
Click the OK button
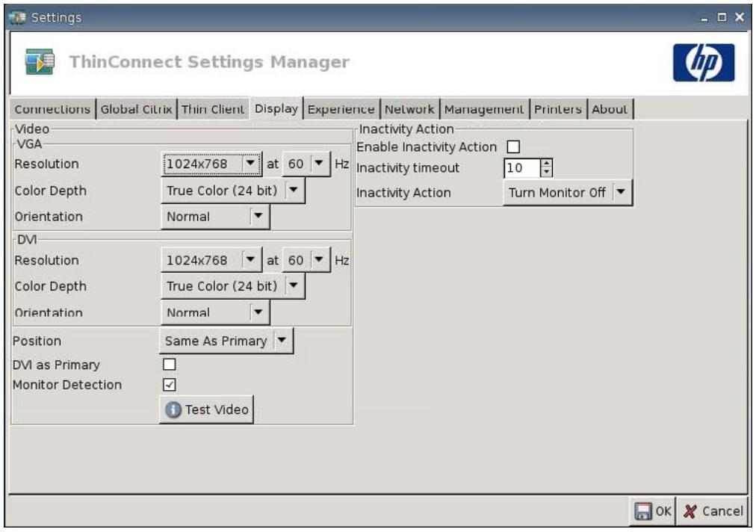(x=652, y=511)
